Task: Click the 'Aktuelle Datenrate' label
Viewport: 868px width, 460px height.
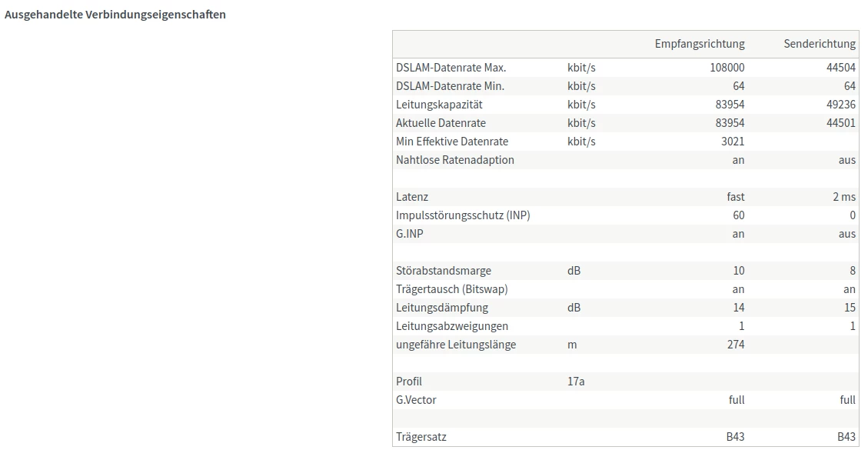Action: [x=441, y=123]
